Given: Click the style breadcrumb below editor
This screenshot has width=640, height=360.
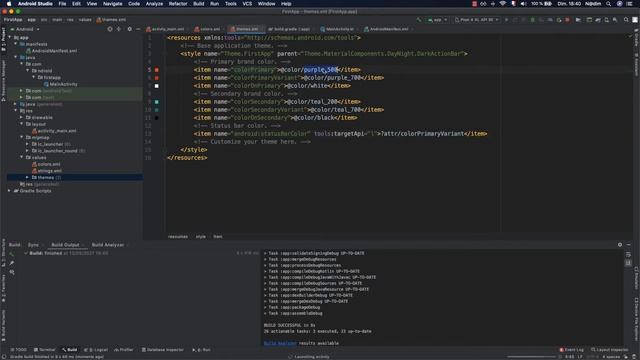Looking at the screenshot, I should point(201,236).
